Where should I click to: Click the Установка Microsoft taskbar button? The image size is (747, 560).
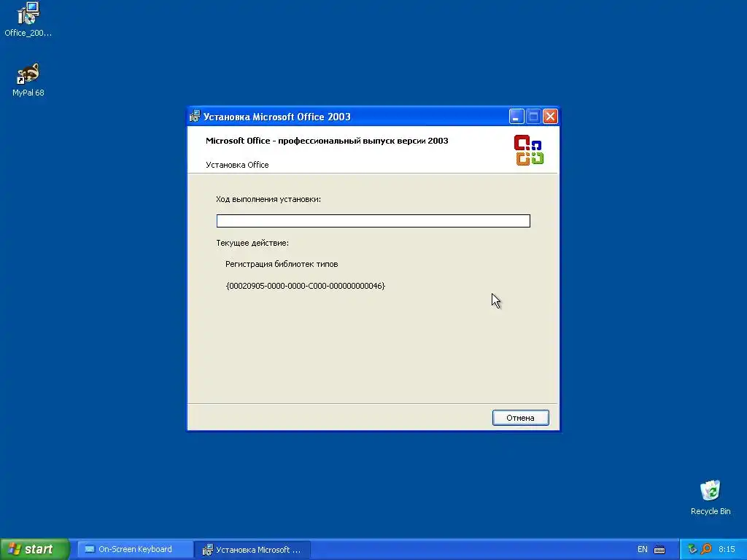tap(252, 550)
